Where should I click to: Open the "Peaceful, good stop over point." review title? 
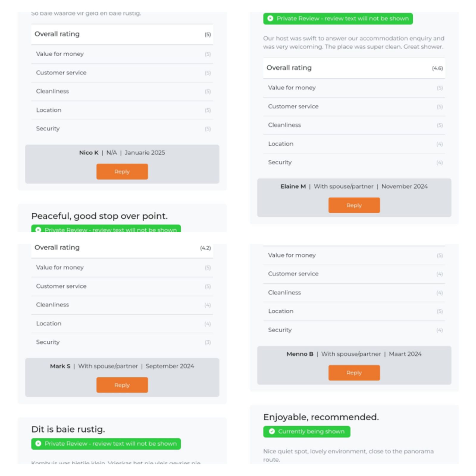tap(99, 216)
